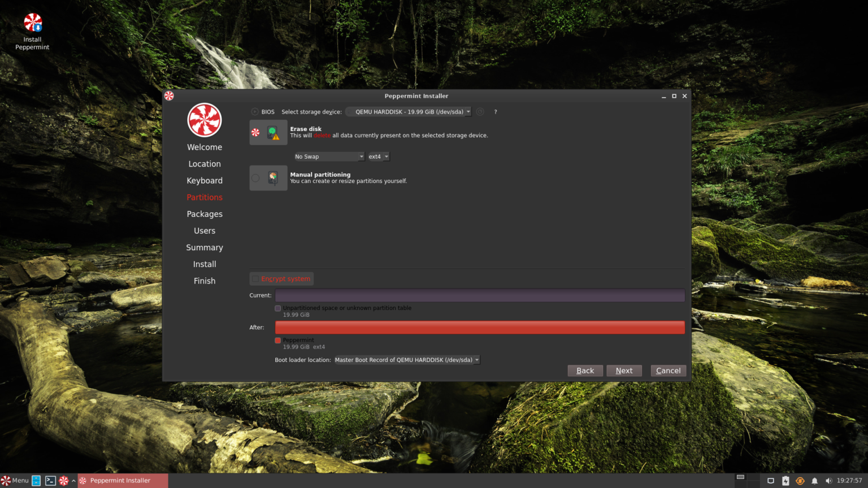Image resolution: width=868 pixels, height=488 pixels.
Task: Click the Peppermint logo in the installer sidebar
Action: (204, 120)
